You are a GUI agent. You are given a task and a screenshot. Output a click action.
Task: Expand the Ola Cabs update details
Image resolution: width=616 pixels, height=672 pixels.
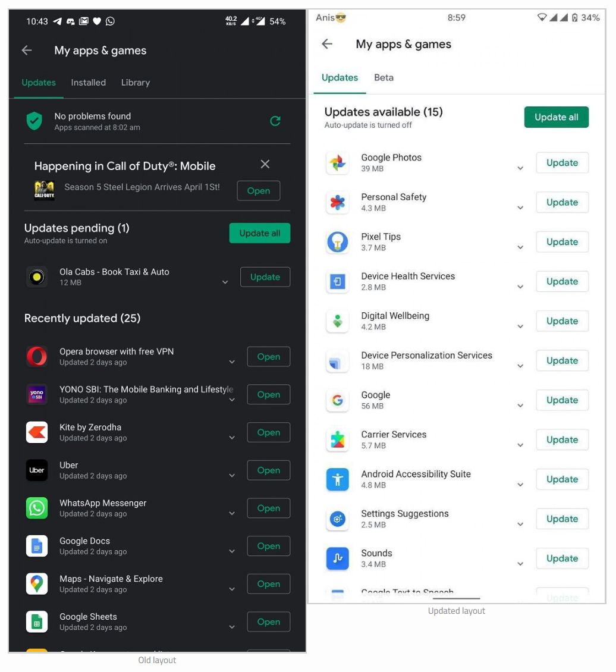[225, 282]
